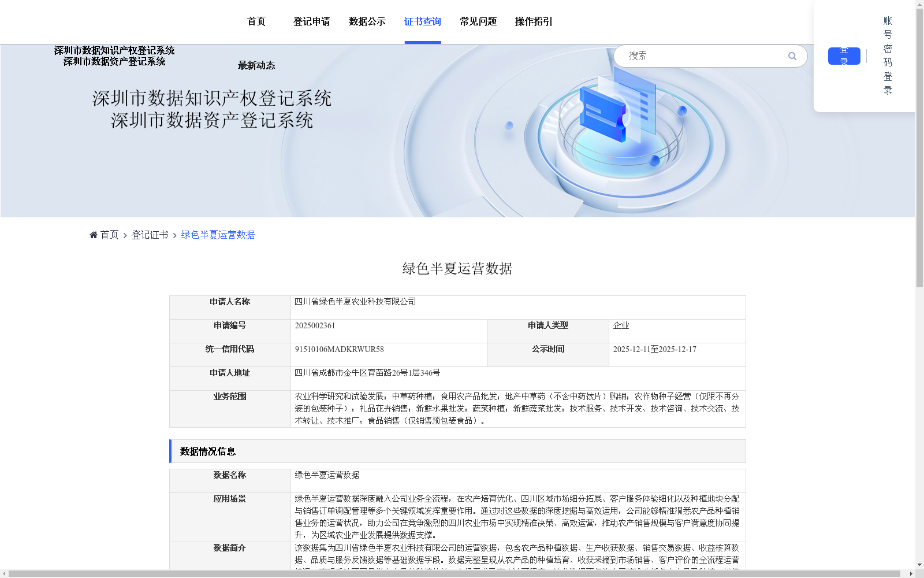Viewport: 924px width, 578px height.
Task: Click the 绿色半夏运营数据 breadcrumb item
Action: [x=218, y=235]
